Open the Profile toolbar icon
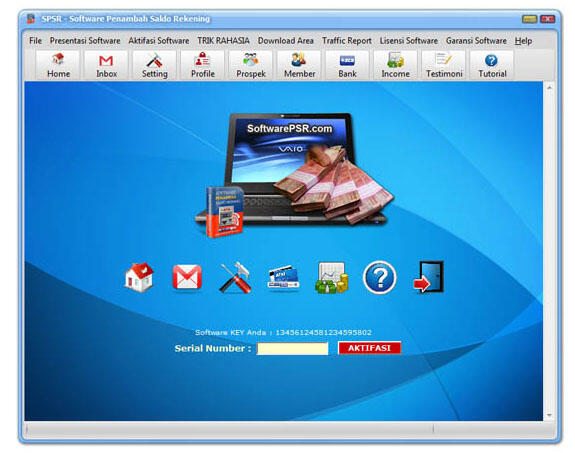The height and width of the screenshot is (453, 575). click(203, 65)
